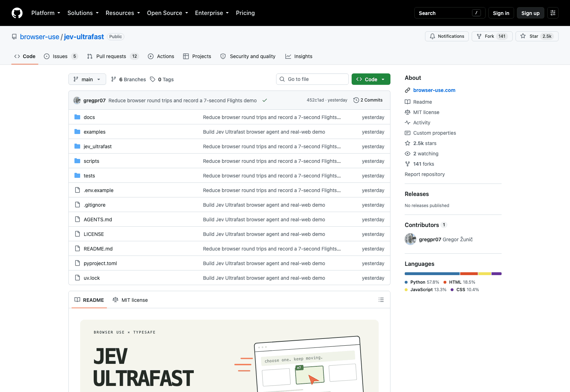Open the docs folder
This screenshot has height=392, width=570.
click(x=89, y=117)
